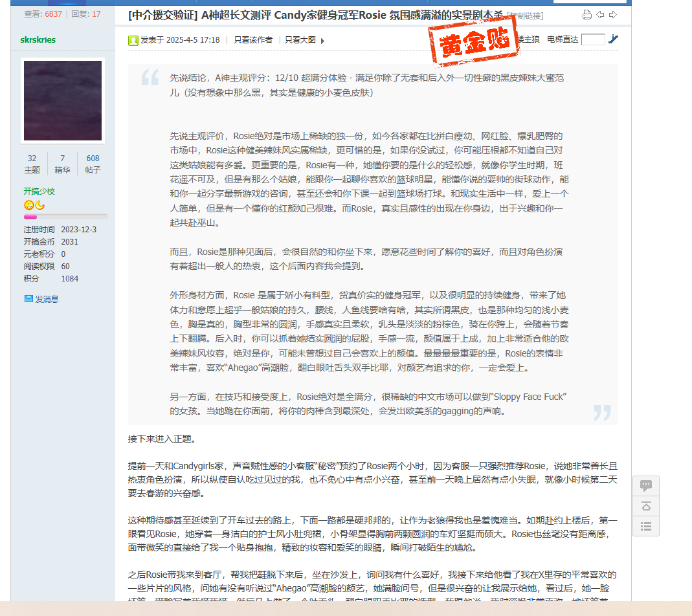692x616 pixels.
Task: Expand the 只看大图 dropdown arrow
Action: 322,41
